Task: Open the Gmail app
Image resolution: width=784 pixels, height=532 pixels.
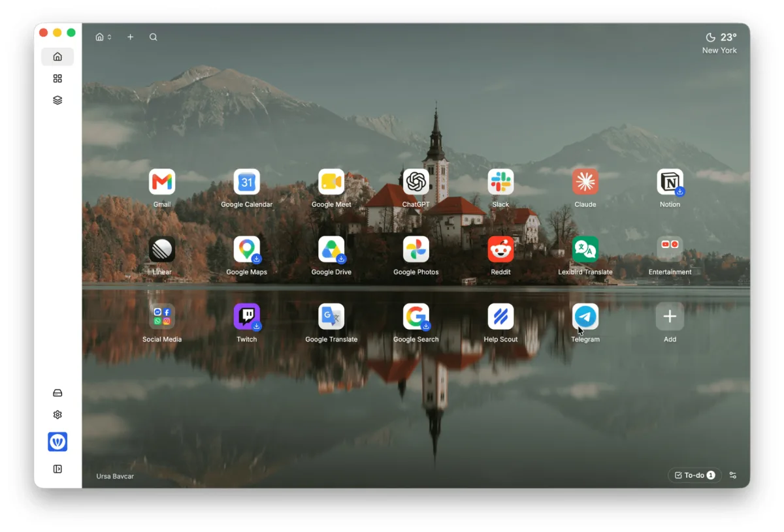Action: [162, 182]
